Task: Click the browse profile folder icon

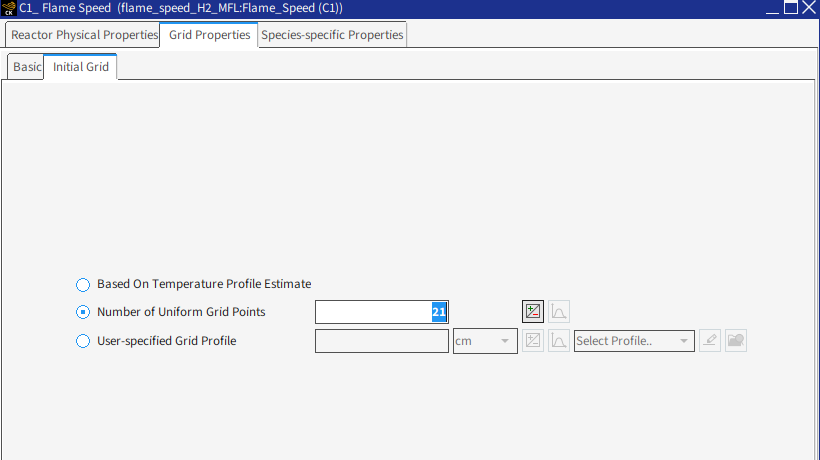Action: pyautogui.click(x=736, y=341)
